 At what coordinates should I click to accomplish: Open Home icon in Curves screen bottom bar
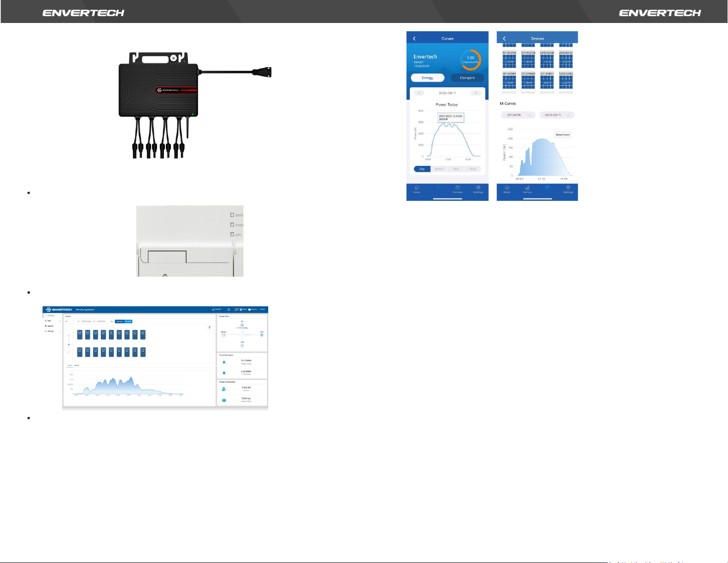(417, 189)
